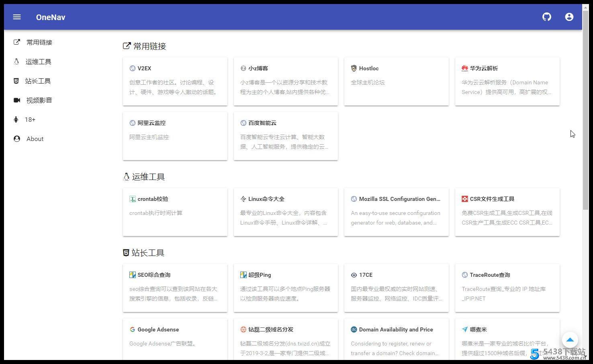593x364 pixels.
Task: Open the hamburger navigation menu
Action: [x=16, y=17]
